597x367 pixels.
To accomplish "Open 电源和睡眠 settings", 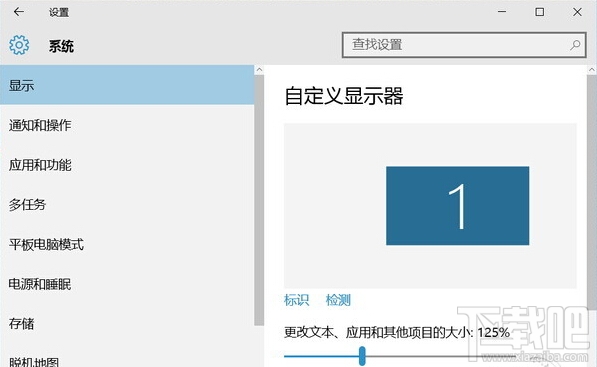I will click(127, 284).
